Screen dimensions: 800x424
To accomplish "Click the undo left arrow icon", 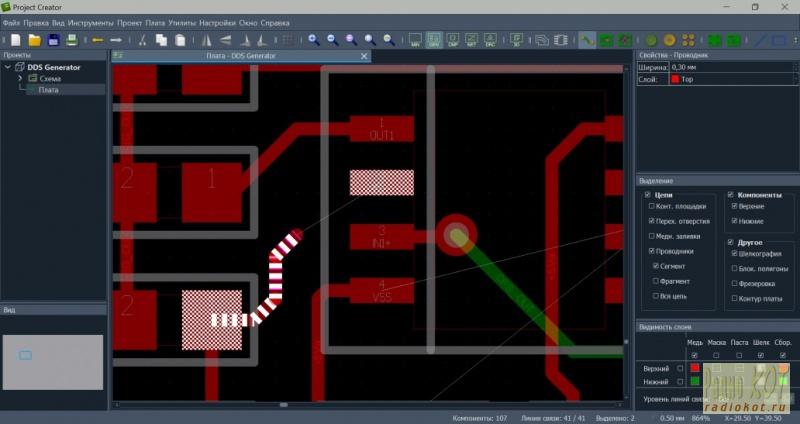I will (98, 40).
